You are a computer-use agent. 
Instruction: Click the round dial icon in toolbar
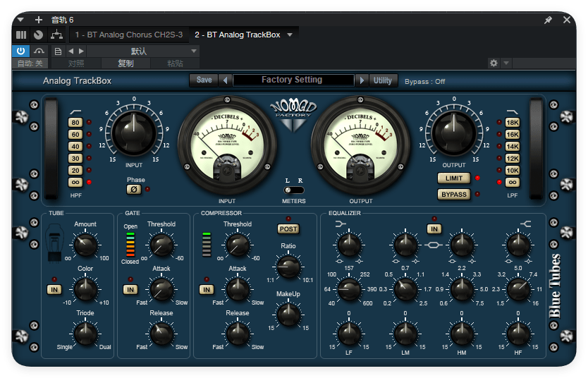point(38,35)
